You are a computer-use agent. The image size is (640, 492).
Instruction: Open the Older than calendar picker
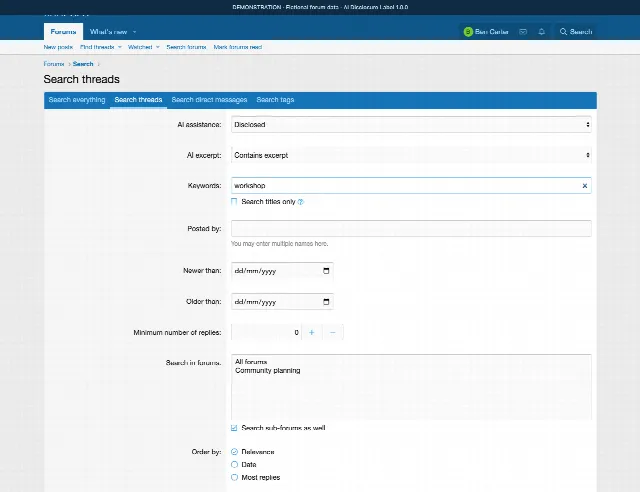point(326,302)
